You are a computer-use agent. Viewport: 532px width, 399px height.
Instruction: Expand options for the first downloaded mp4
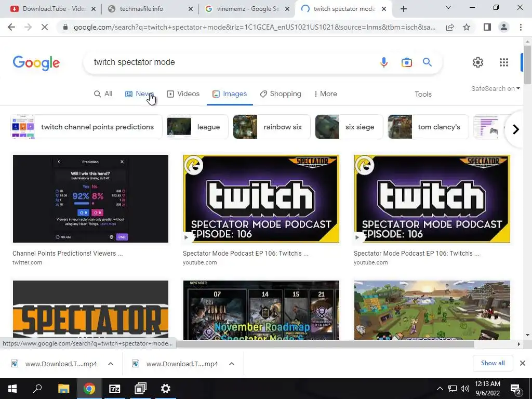[x=111, y=364]
